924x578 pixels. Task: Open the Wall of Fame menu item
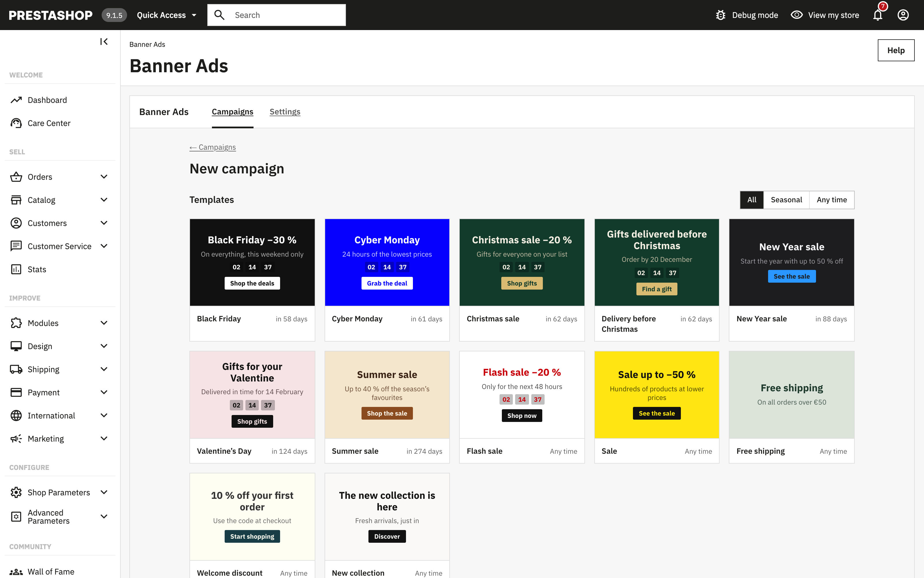pos(60,572)
